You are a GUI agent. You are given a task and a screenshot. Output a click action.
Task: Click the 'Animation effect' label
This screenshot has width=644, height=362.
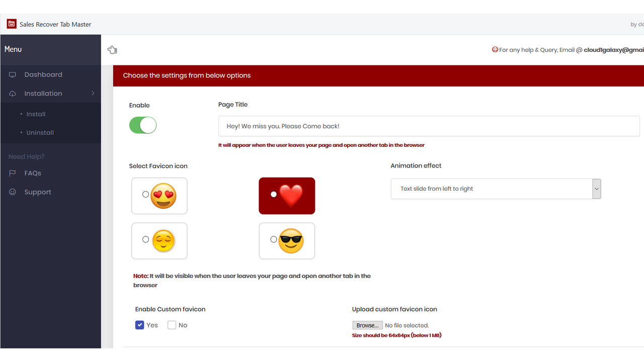point(416,165)
